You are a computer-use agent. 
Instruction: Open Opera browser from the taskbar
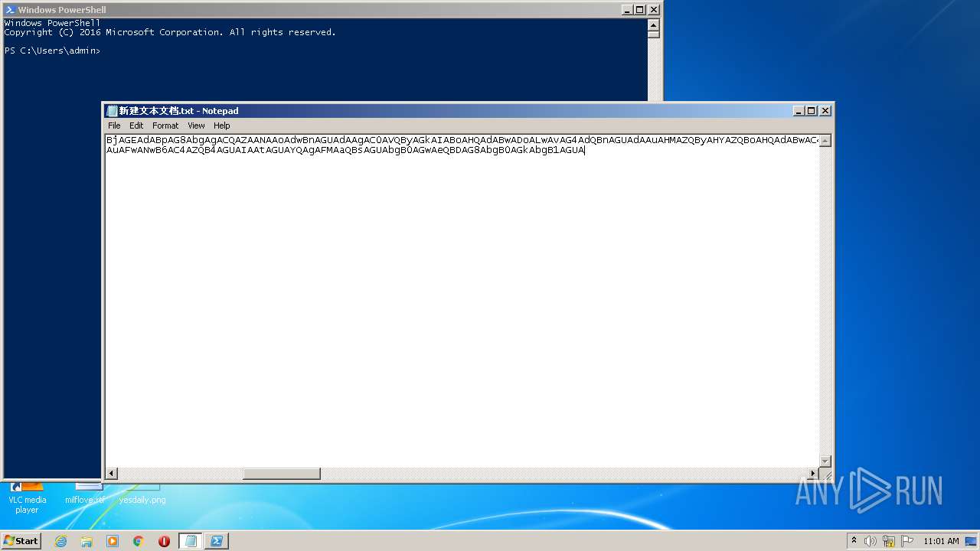tap(164, 541)
